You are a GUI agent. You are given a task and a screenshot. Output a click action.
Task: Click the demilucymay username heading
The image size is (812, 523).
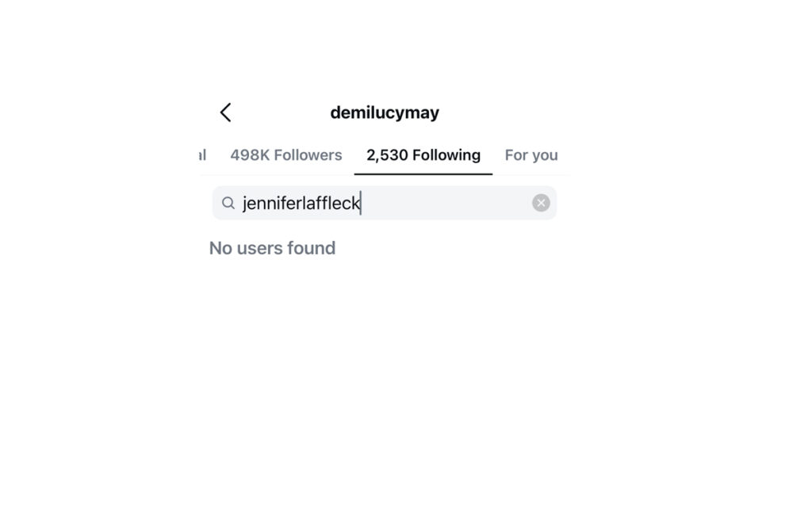[385, 113]
